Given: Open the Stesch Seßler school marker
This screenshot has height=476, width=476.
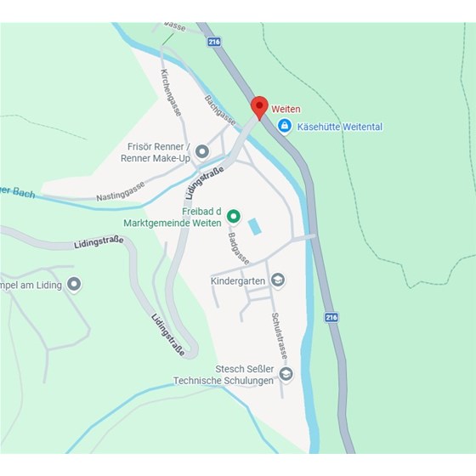Looking at the screenshot, I should pos(286,374).
